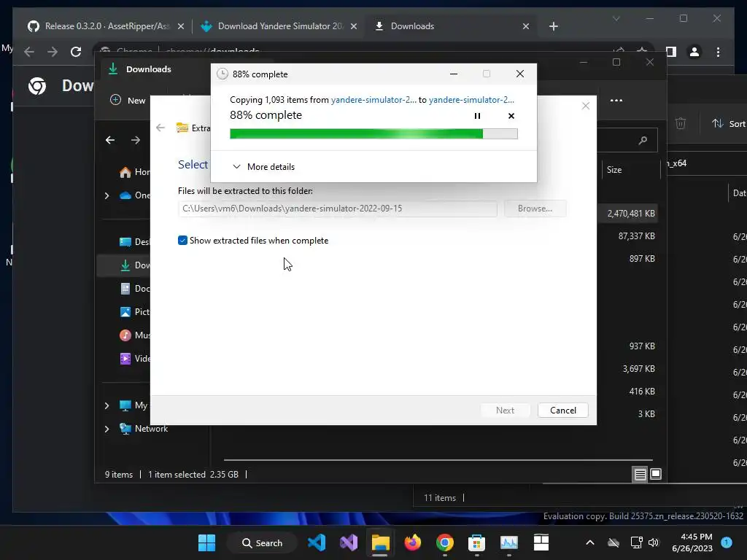
Task: Switch Explorer to large thumbnails view
Action: (x=656, y=474)
